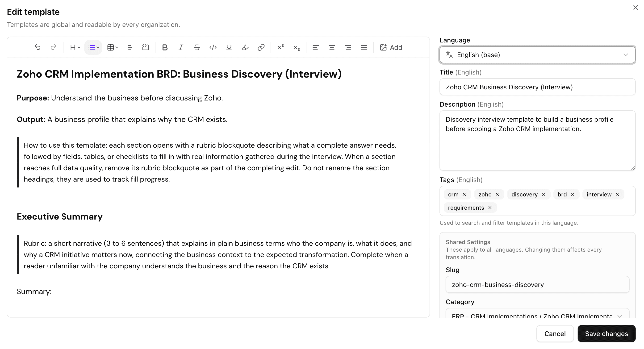644x349 pixels.
Task: Click the Executive Summary heading
Action: pos(59,217)
